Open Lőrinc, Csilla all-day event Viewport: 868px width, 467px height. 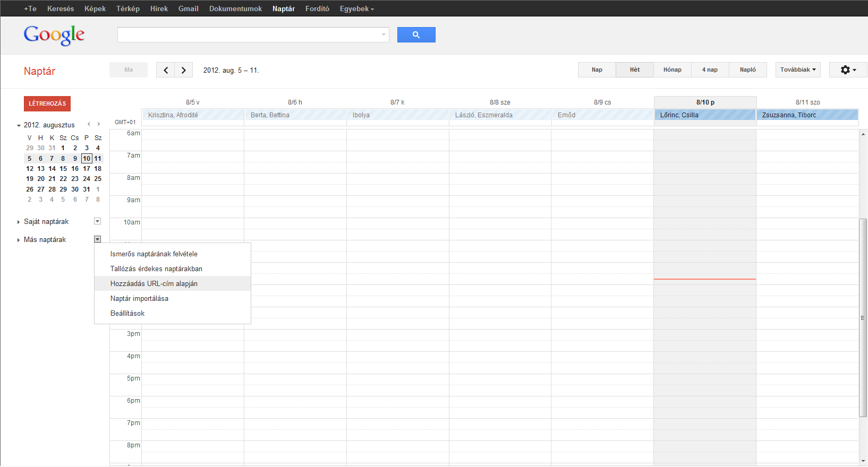tap(705, 115)
